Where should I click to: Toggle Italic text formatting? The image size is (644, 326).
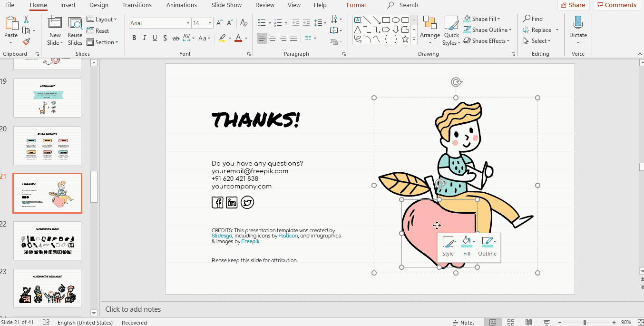pyautogui.click(x=144, y=38)
